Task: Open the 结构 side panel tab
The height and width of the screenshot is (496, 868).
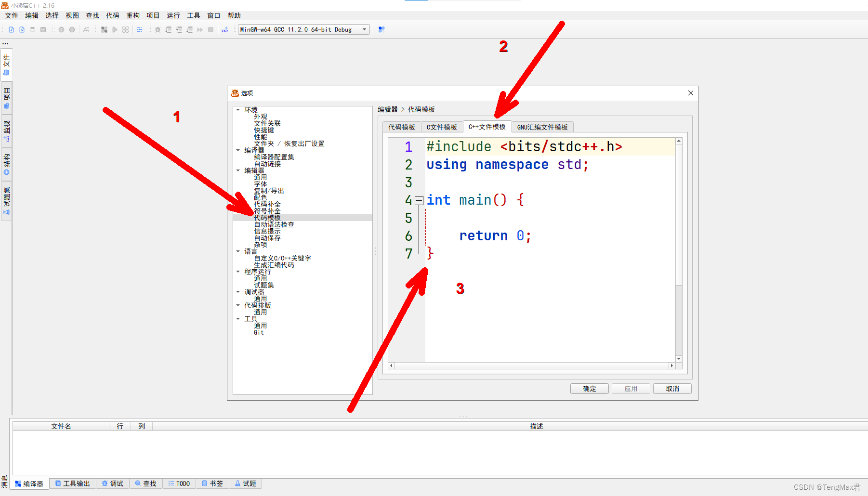Action: [7, 164]
